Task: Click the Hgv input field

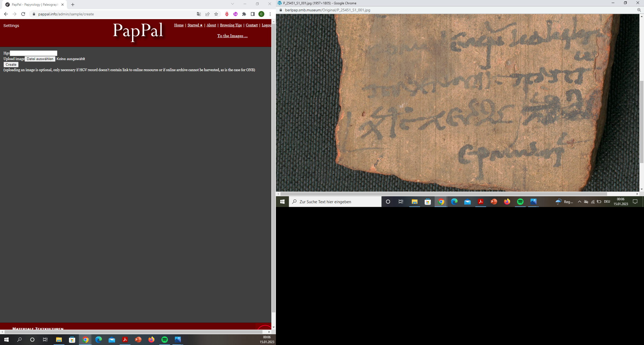Action: click(33, 53)
